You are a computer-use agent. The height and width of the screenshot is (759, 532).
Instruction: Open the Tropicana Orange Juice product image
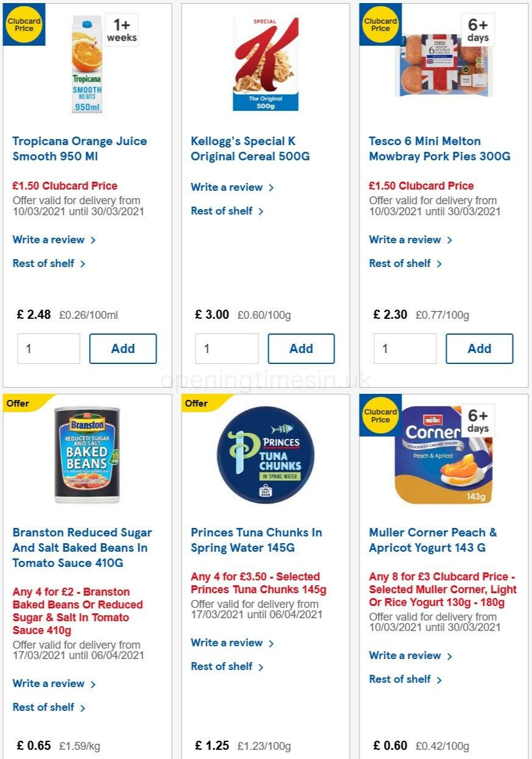pyautogui.click(x=87, y=64)
